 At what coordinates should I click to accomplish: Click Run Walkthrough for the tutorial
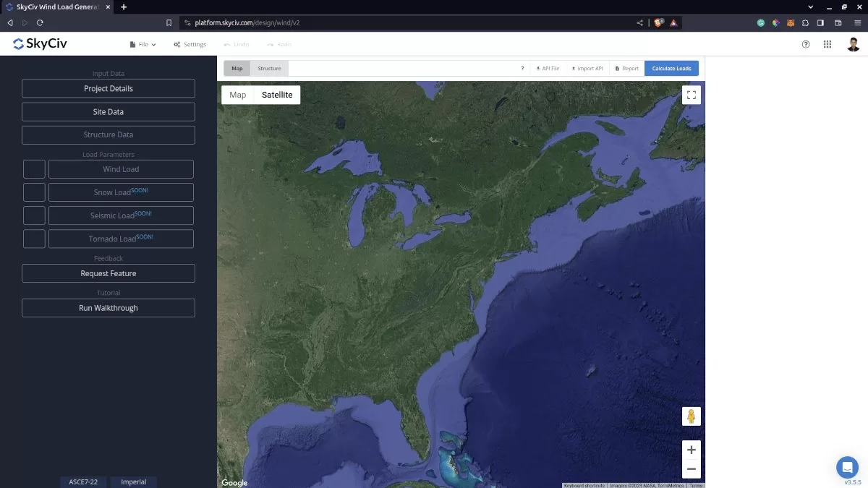[108, 307]
